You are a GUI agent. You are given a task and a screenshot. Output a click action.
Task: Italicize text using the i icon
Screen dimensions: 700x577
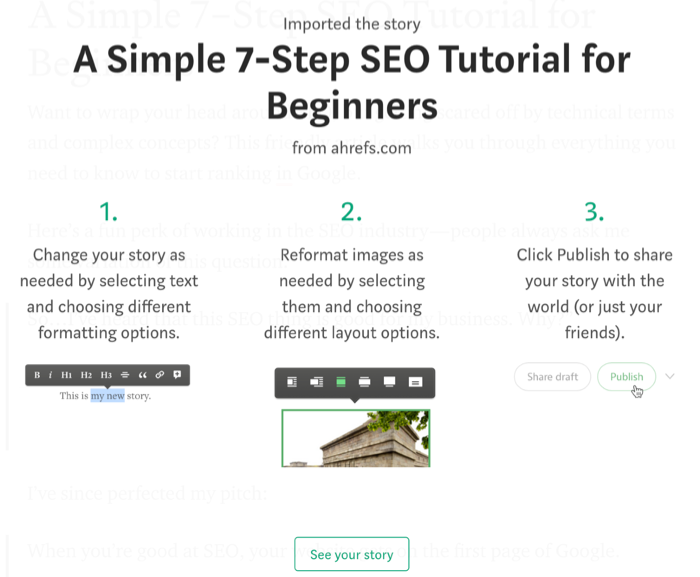[x=50, y=375]
